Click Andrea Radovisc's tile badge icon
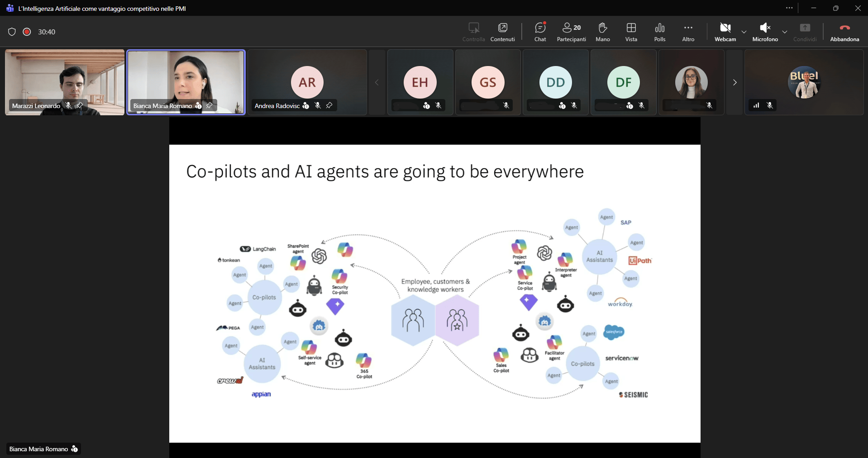The image size is (868, 458). [306, 106]
